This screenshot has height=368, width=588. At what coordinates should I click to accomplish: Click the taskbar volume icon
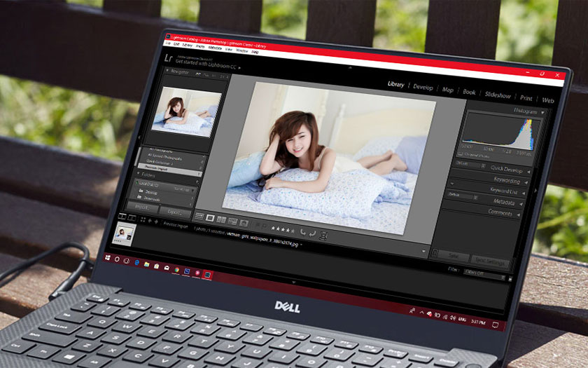tap(453, 318)
